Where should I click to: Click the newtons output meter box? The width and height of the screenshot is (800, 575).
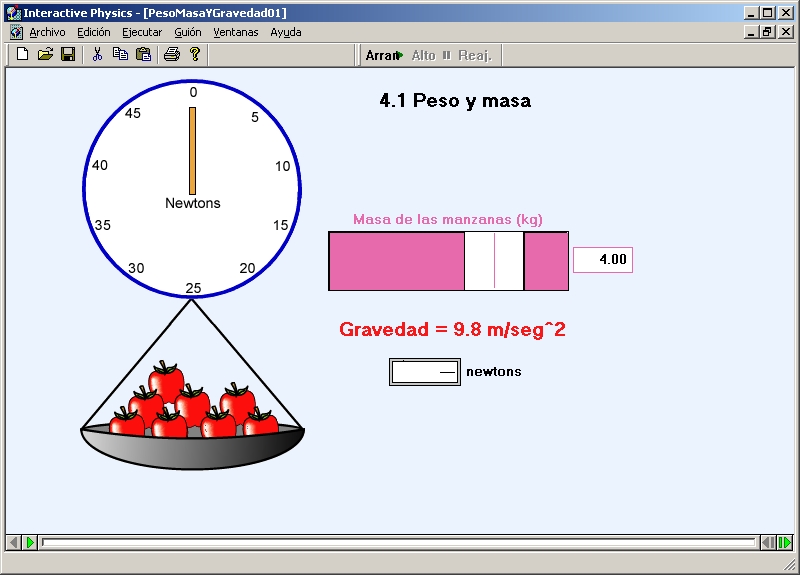point(424,372)
